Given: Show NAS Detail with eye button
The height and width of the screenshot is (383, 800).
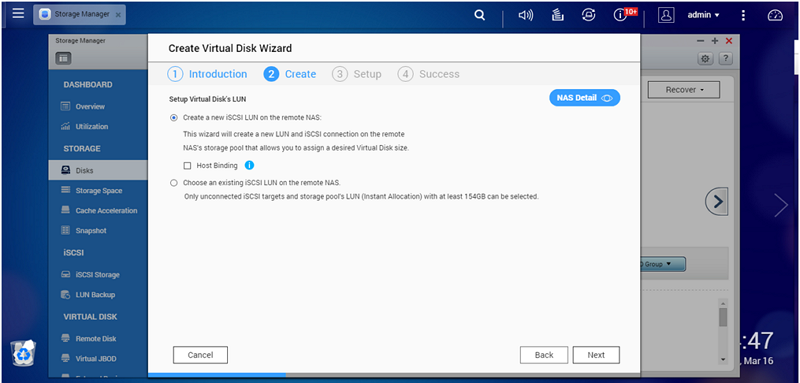Looking at the screenshot, I should 585,98.
